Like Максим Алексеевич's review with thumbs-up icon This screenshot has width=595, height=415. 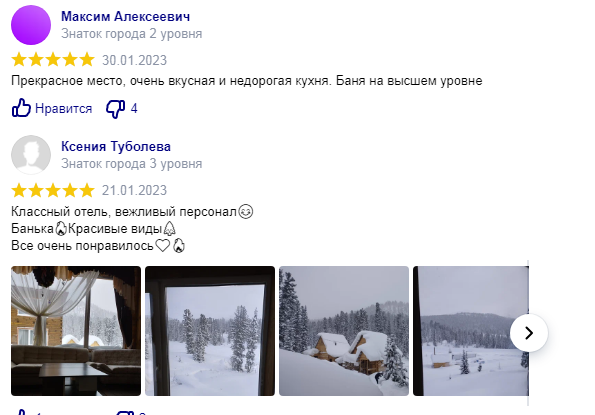(21, 108)
